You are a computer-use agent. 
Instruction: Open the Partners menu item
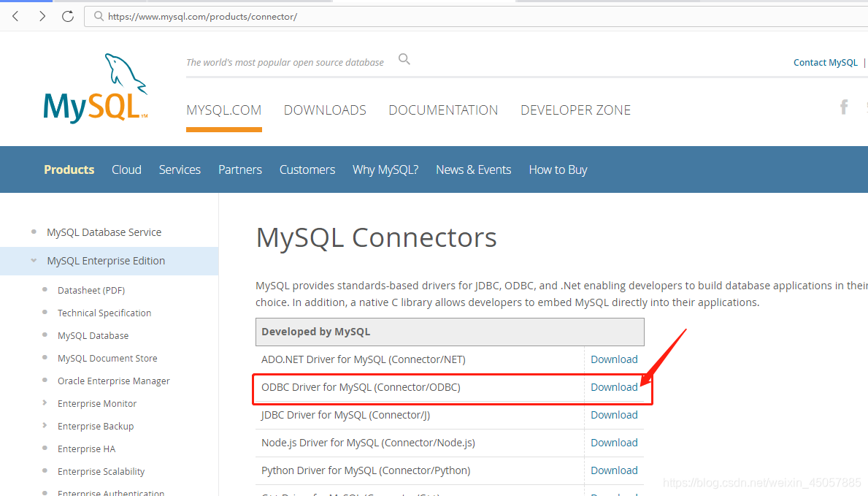[239, 169]
